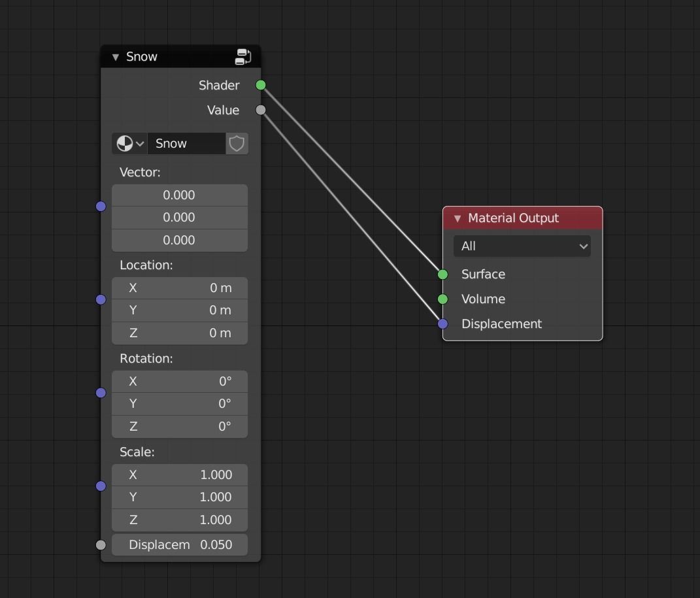Click the node group icon in the Snow header
Image resolution: width=700 pixels, height=598 pixels.
coord(242,56)
